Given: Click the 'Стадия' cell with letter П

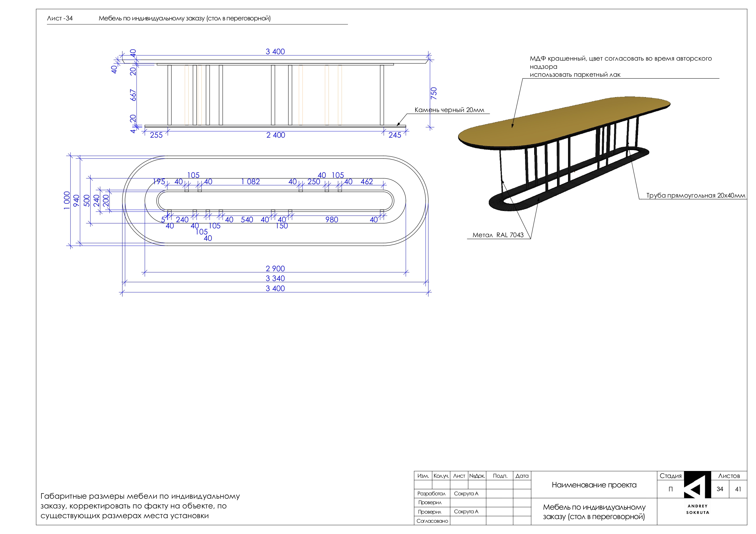Looking at the screenshot, I should [x=670, y=489].
